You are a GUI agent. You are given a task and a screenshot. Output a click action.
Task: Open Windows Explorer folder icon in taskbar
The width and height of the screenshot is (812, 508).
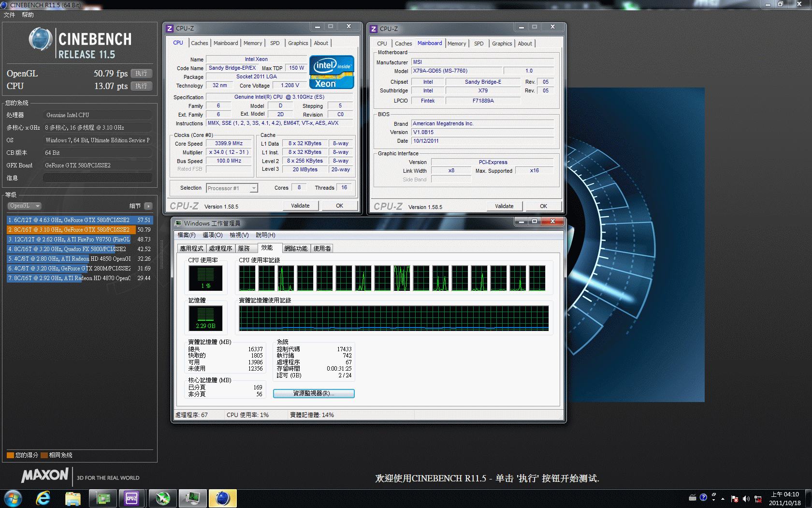point(73,498)
